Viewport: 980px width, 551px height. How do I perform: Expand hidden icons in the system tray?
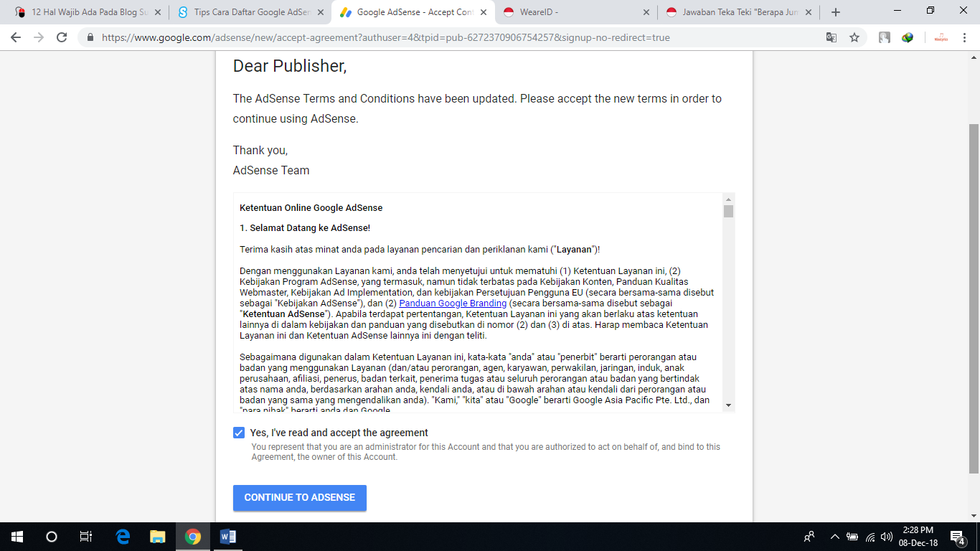pos(834,536)
